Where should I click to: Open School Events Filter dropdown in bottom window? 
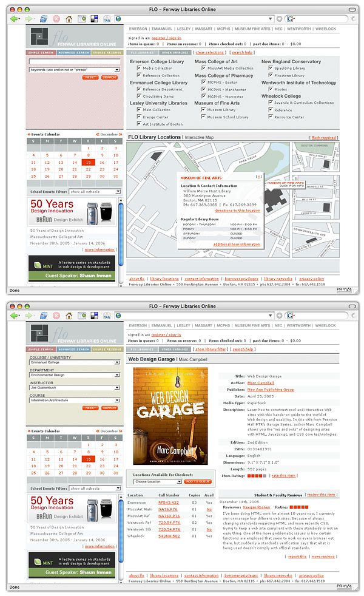[118, 489]
